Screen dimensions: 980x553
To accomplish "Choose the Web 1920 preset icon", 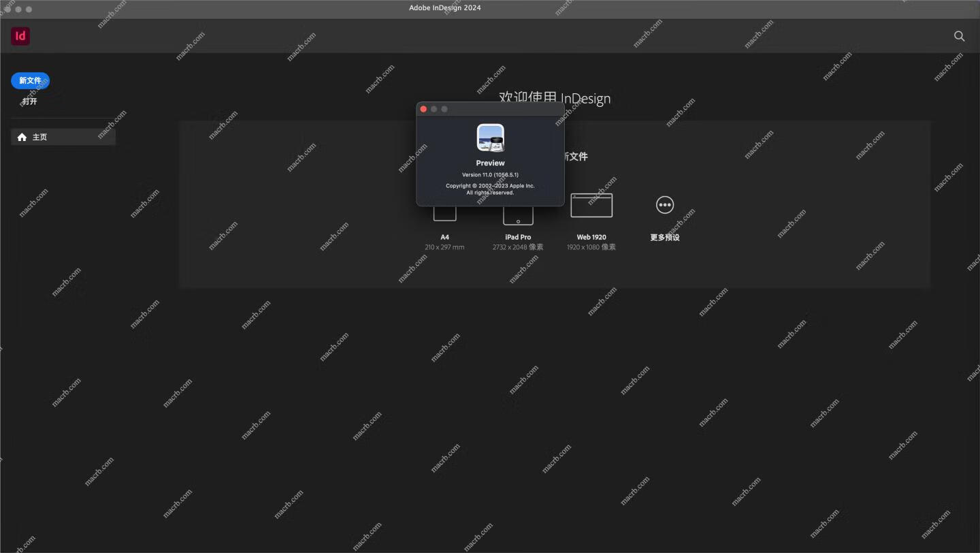I will (x=591, y=205).
